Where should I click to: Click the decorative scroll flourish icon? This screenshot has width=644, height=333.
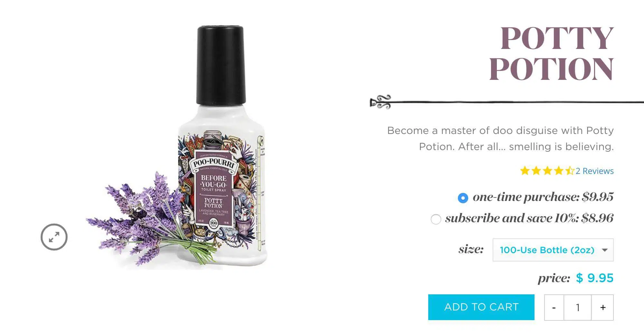click(381, 102)
